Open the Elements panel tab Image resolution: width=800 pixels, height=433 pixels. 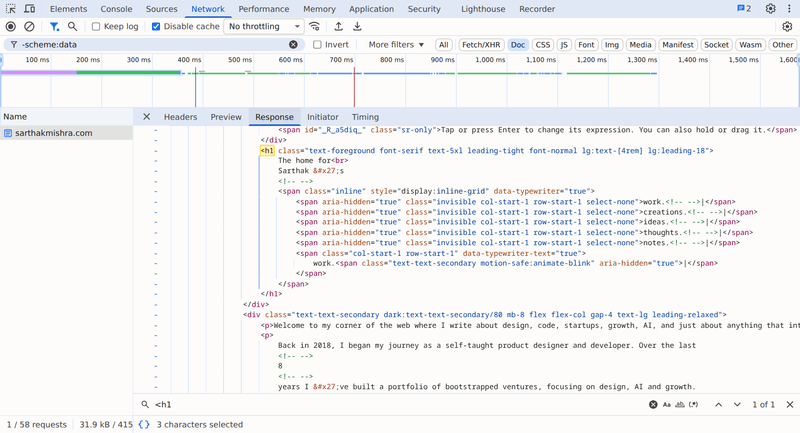point(68,9)
